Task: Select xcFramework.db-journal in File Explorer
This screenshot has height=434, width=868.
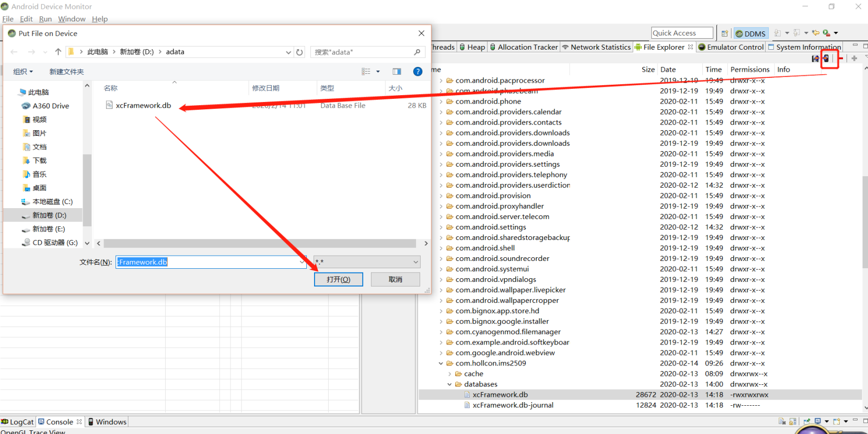Action: pyautogui.click(x=513, y=405)
